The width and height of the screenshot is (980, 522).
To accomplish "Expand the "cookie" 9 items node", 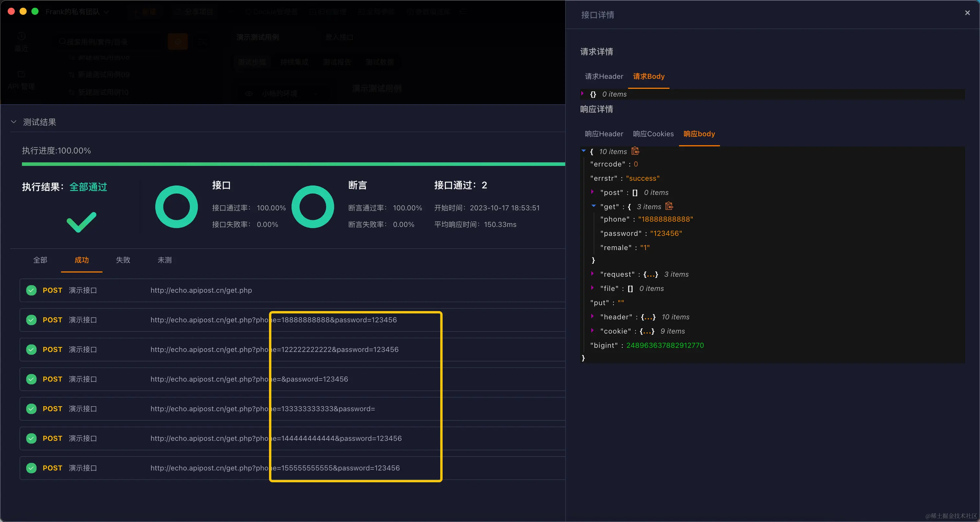I will 592,331.
